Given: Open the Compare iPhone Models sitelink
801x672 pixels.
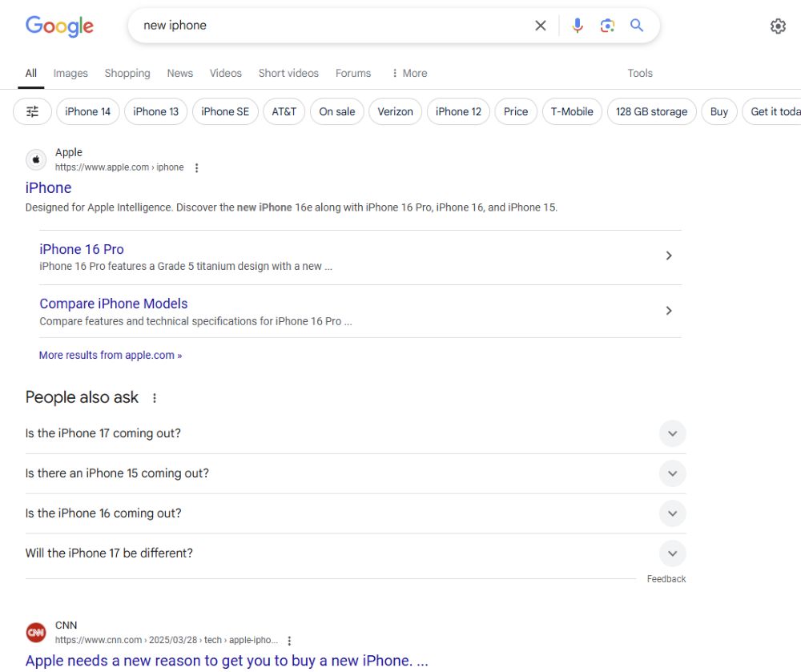Looking at the screenshot, I should [x=114, y=304].
